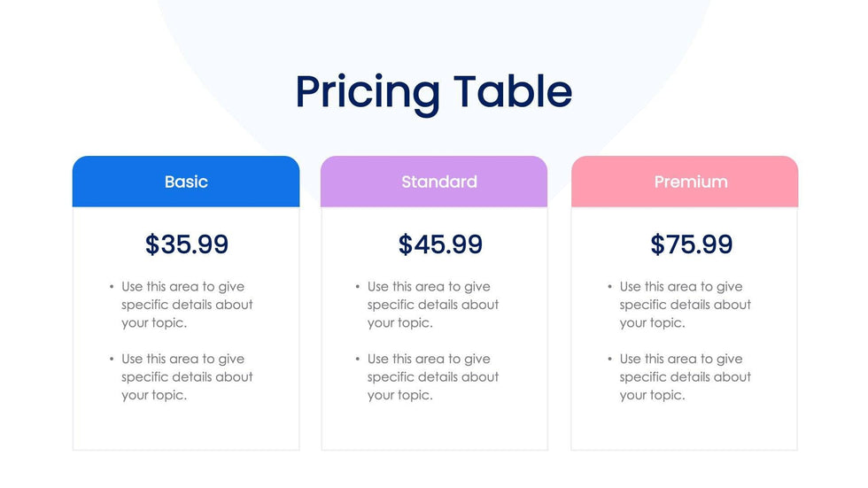Click the $45.99 Standard price

440,244
